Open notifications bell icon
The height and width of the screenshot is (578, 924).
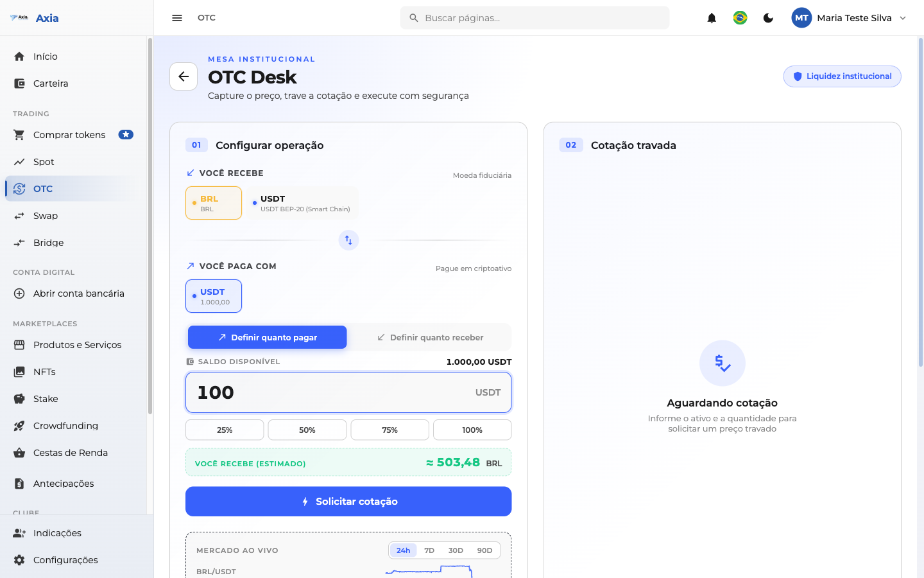click(x=712, y=18)
